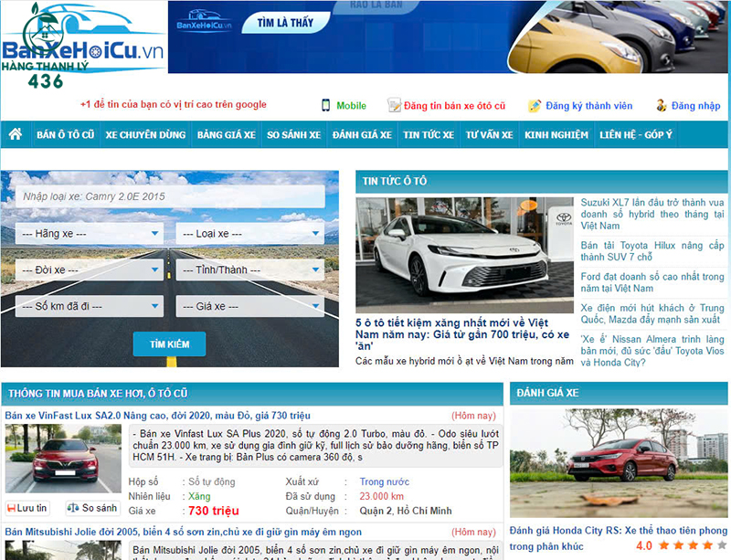Open the Đăng nhập link
This screenshot has height=560, width=731.
pyautogui.click(x=696, y=106)
